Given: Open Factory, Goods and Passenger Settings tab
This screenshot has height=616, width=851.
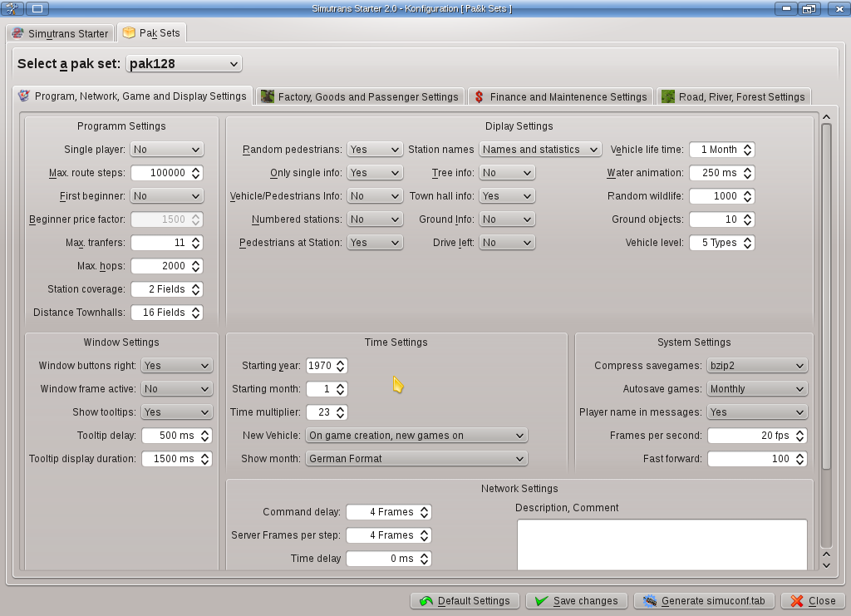Looking at the screenshot, I should [x=361, y=96].
